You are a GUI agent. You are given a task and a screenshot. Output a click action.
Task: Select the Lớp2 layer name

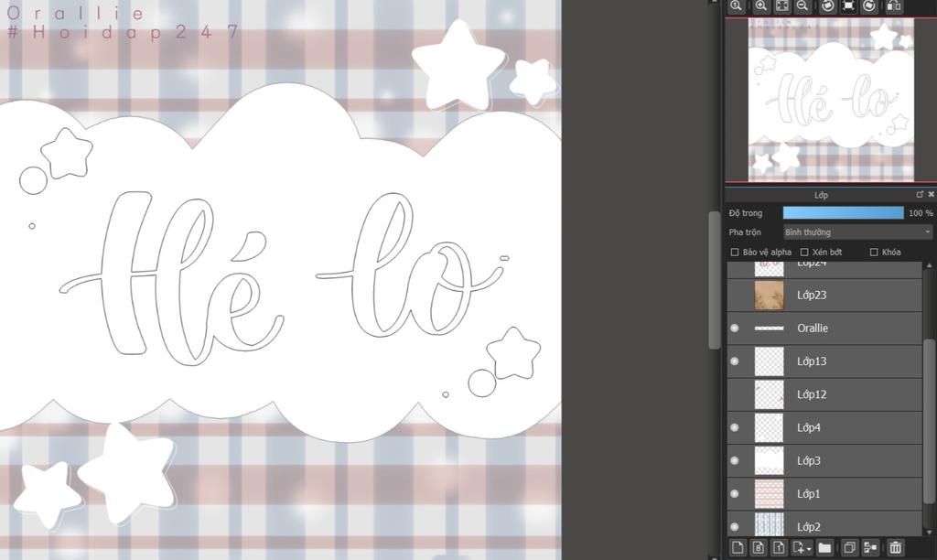tap(809, 527)
